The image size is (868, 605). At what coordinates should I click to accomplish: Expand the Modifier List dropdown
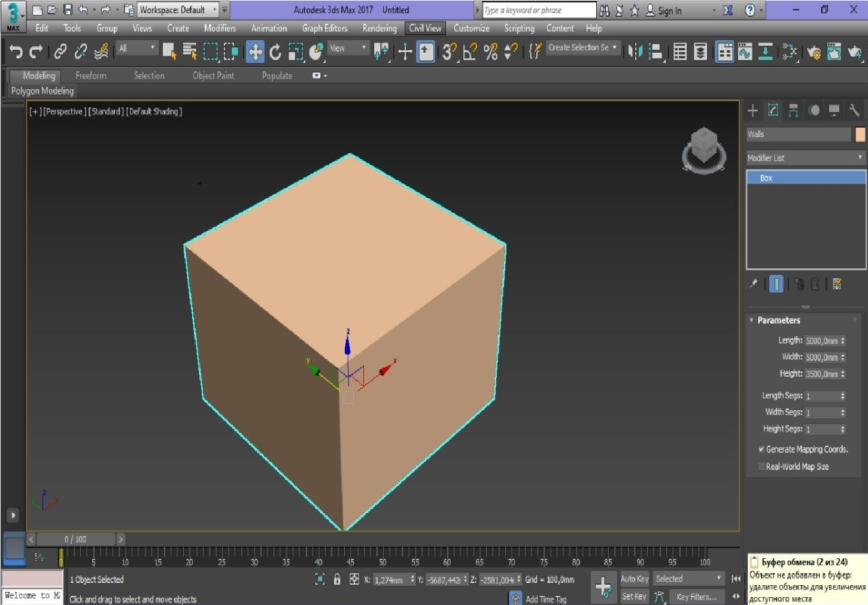click(x=805, y=158)
